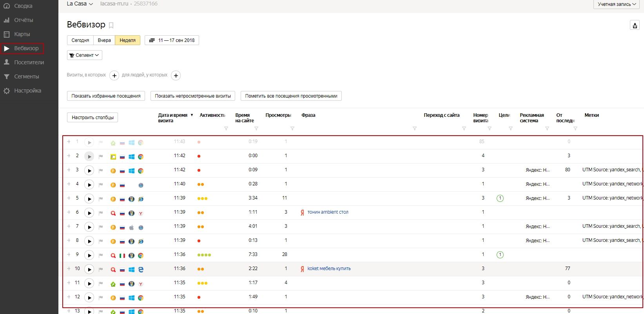
Task: Add a visit condition with plus button
Action: tap(114, 76)
